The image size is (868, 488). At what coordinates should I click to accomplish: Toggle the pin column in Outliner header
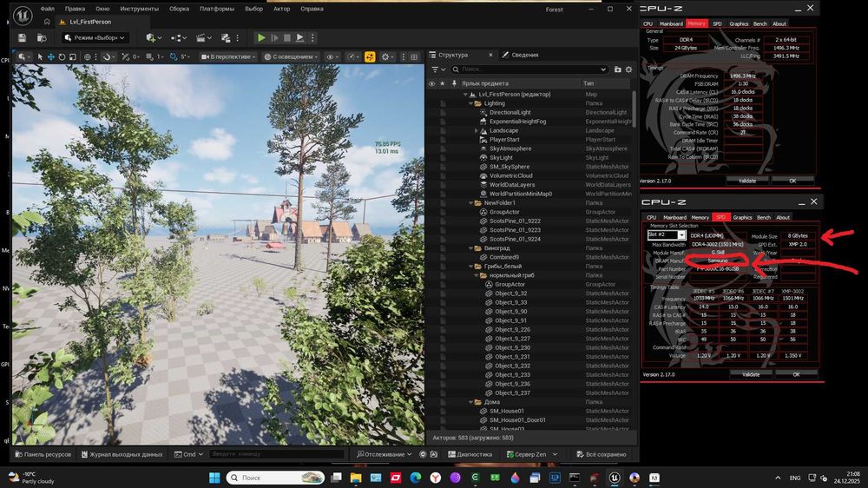[x=452, y=83]
